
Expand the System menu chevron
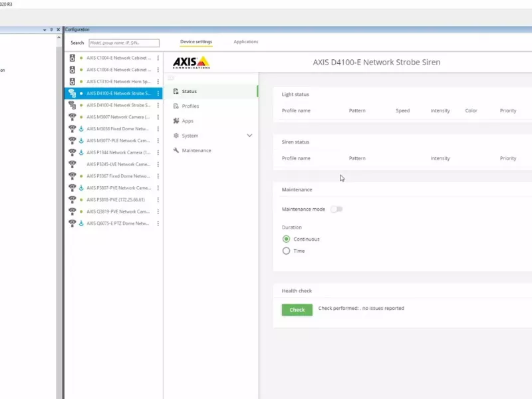pyautogui.click(x=249, y=136)
